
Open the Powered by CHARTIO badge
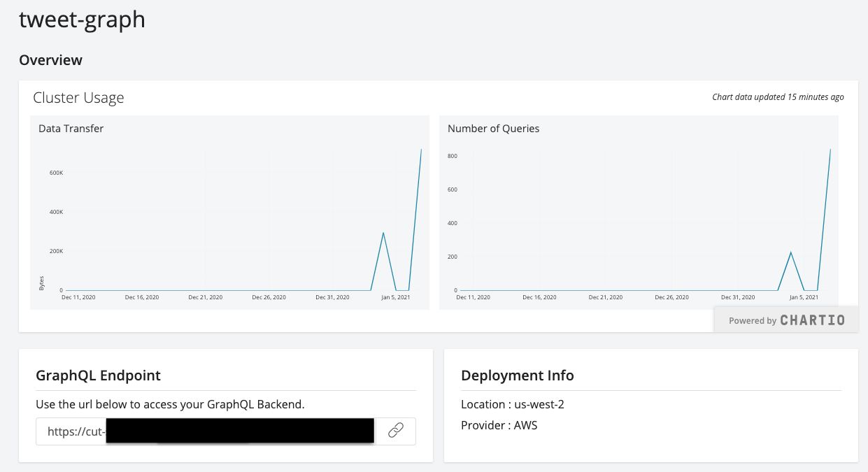[786, 320]
